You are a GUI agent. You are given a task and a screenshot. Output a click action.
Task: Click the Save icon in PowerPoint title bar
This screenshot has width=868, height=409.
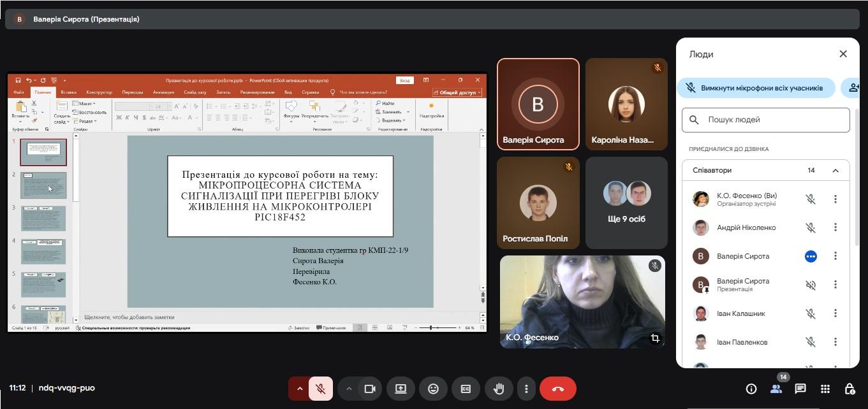pos(18,80)
